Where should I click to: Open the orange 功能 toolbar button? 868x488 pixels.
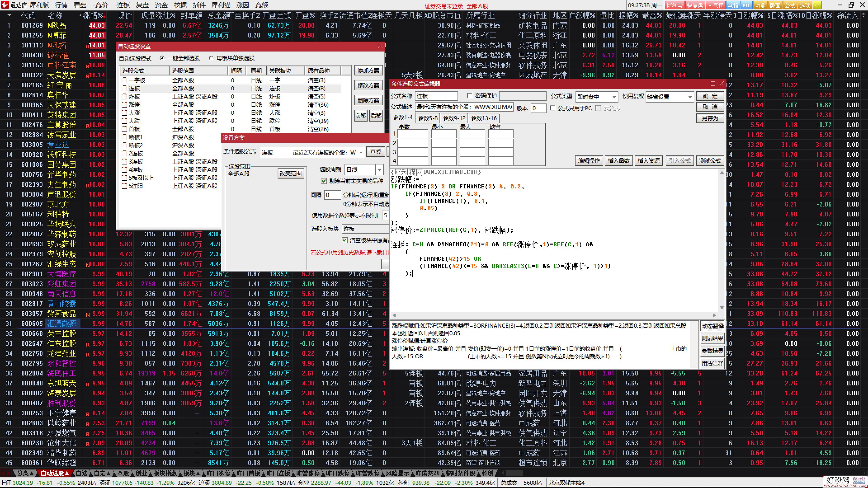coord(760,5)
